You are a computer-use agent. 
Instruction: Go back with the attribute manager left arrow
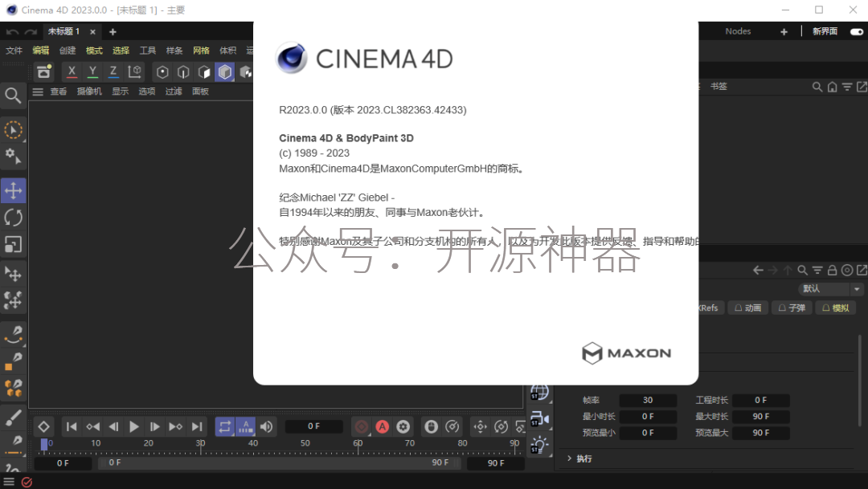(758, 270)
